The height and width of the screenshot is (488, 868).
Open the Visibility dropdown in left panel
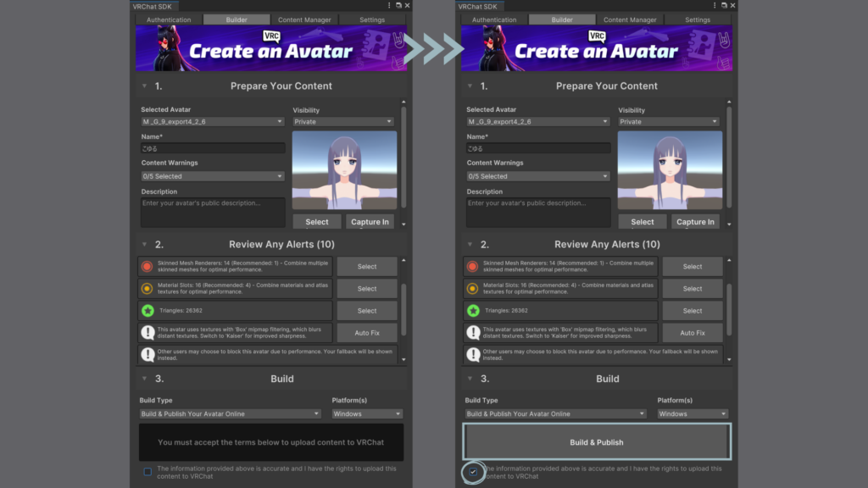344,122
